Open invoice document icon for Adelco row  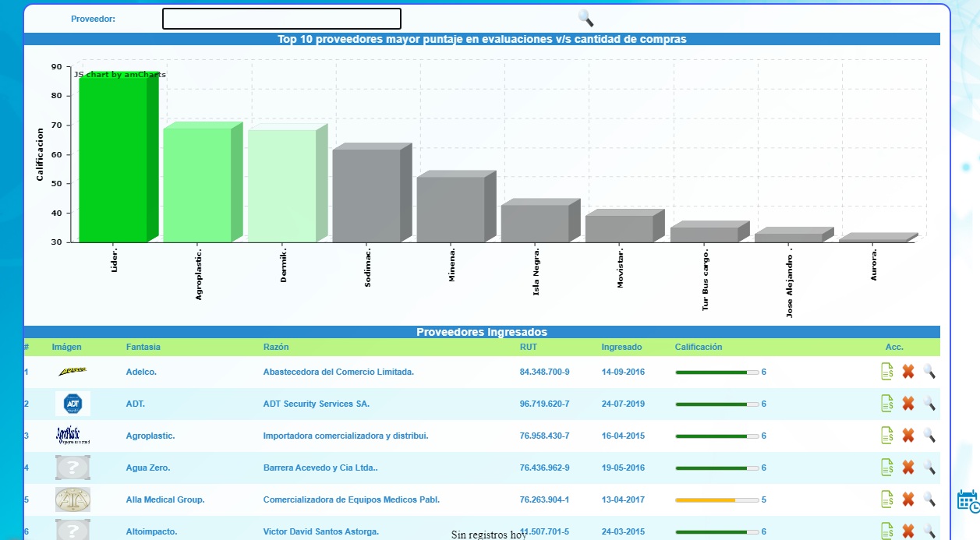886,372
